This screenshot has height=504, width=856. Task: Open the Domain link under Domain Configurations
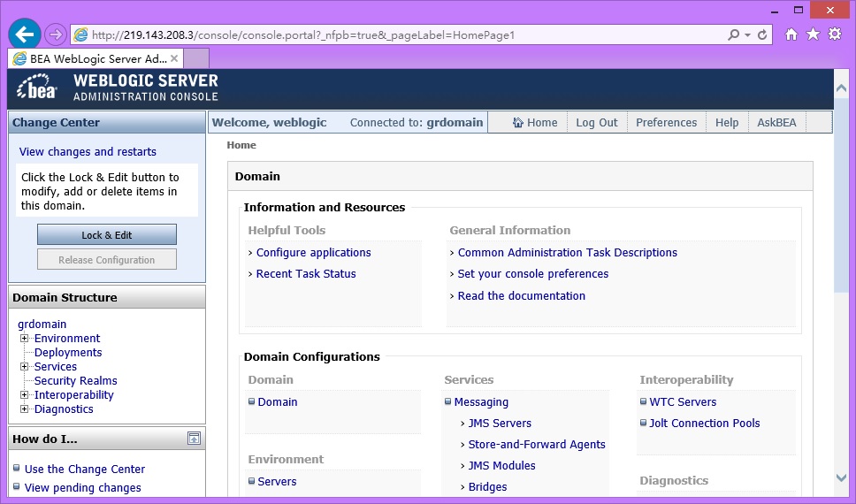278,402
